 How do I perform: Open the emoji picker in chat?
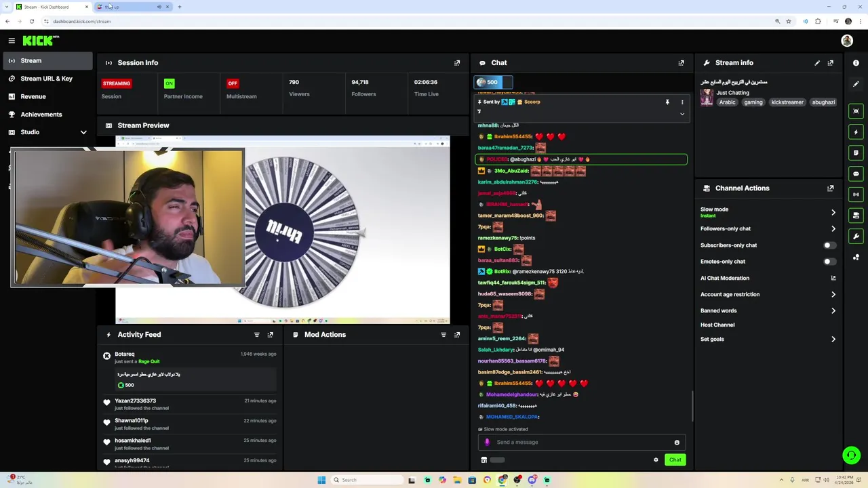click(677, 443)
